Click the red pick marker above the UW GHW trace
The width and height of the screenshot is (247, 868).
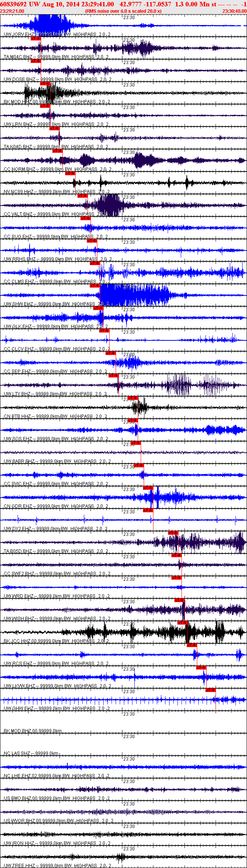click(x=210, y=690)
